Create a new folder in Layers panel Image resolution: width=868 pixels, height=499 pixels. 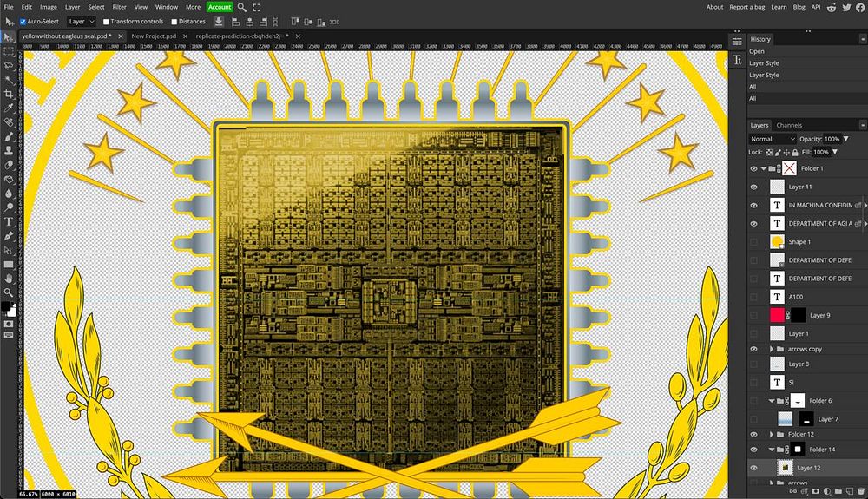click(x=838, y=491)
